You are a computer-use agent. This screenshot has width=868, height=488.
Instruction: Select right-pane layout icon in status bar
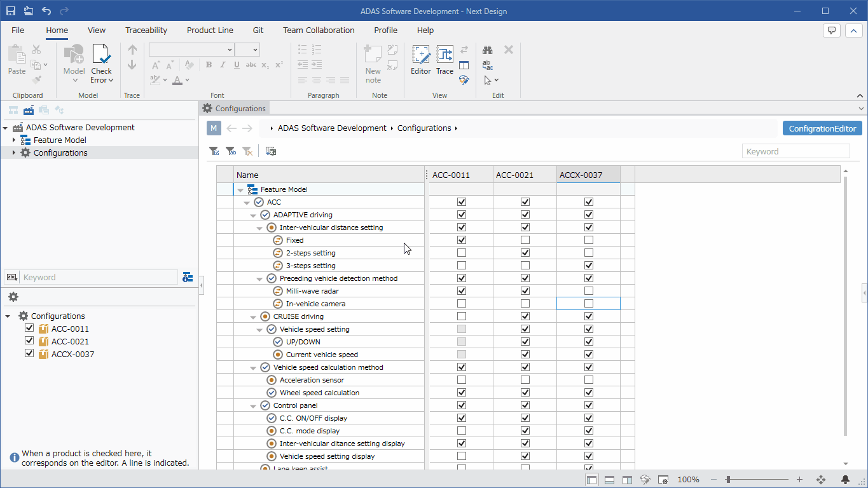[x=627, y=480]
